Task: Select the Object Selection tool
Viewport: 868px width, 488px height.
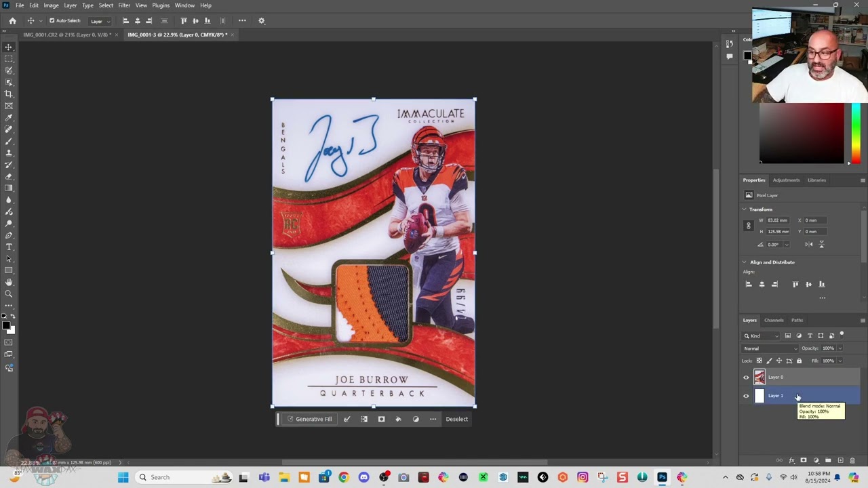Action: click(x=9, y=82)
